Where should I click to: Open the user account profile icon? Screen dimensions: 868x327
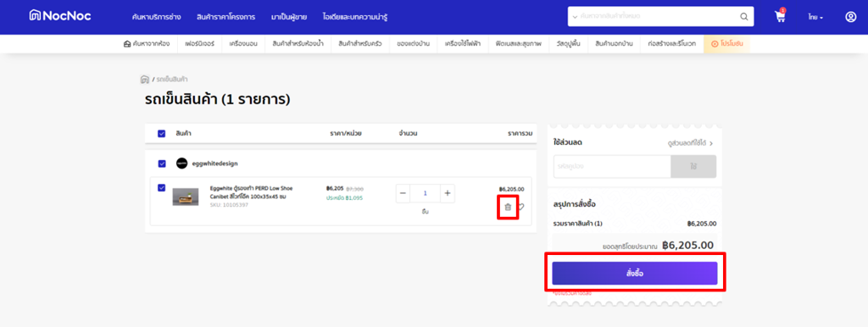point(851,17)
